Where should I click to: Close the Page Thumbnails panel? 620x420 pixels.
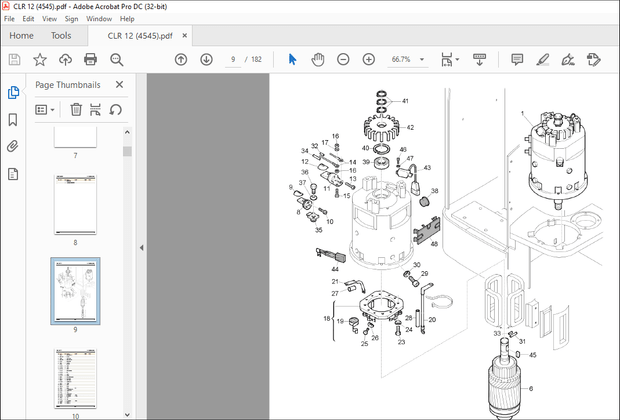119,85
